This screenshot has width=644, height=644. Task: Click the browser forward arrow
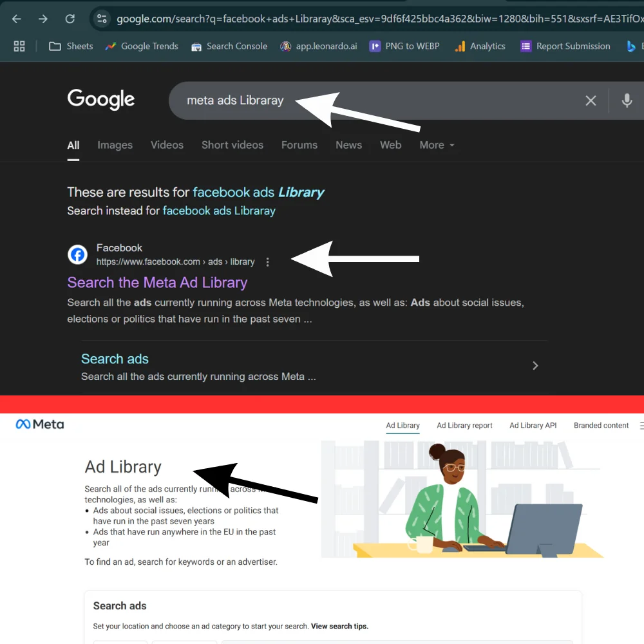(43, 19)
